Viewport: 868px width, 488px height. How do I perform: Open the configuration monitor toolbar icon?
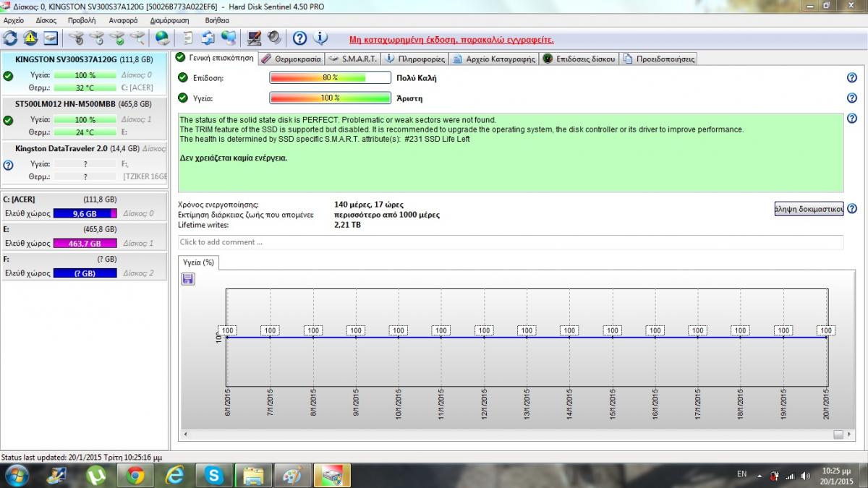point(254,38)
